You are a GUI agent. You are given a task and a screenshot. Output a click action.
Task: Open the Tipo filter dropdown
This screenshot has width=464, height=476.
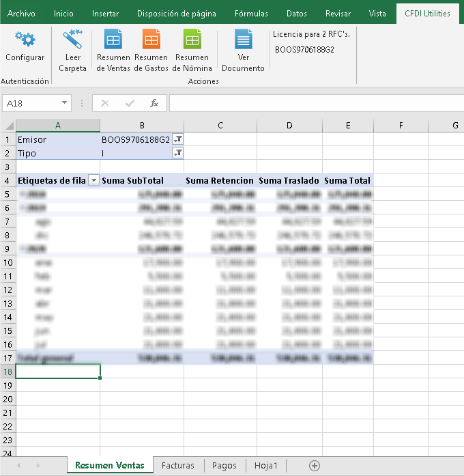[x=178, y=154]
